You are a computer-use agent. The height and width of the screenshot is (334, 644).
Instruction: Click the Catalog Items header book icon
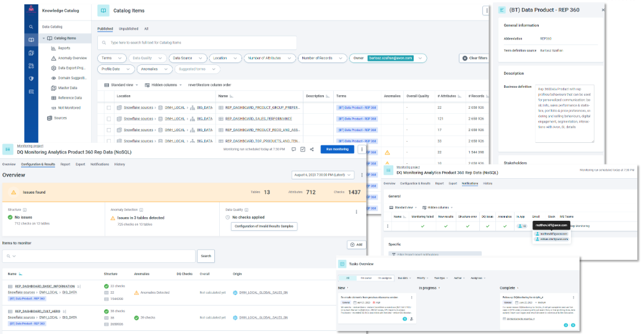click(x=103, y=11)
